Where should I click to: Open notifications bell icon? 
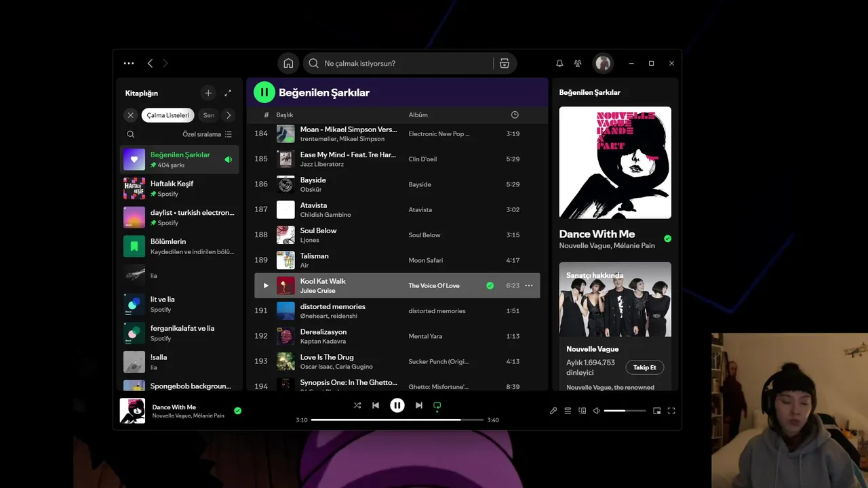pyautogui.click(x=559, y=63)
